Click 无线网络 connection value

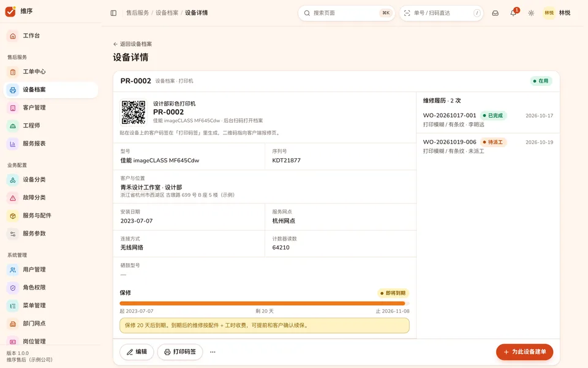point(132,247)
